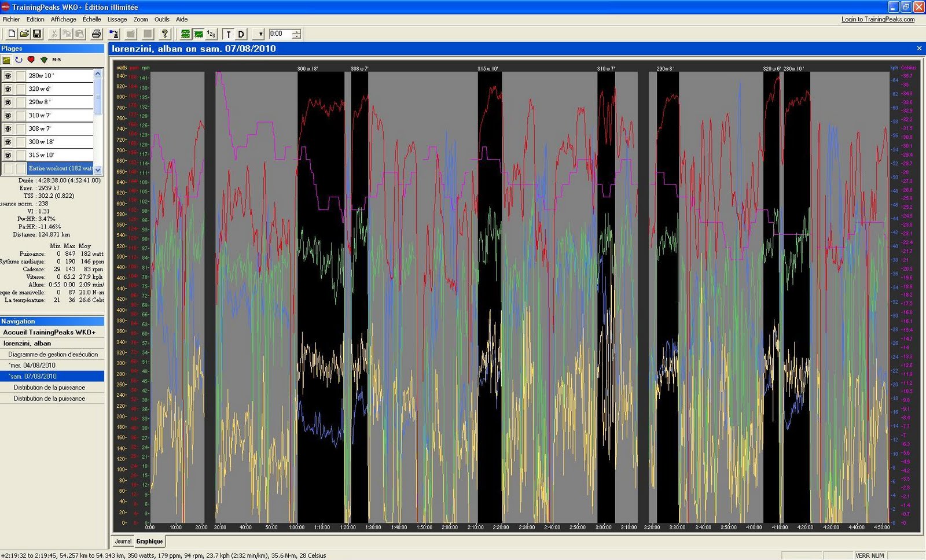Hide the 280w 10' range with eye icon
This screenshot has width=926, height=560.
[8, 76]
